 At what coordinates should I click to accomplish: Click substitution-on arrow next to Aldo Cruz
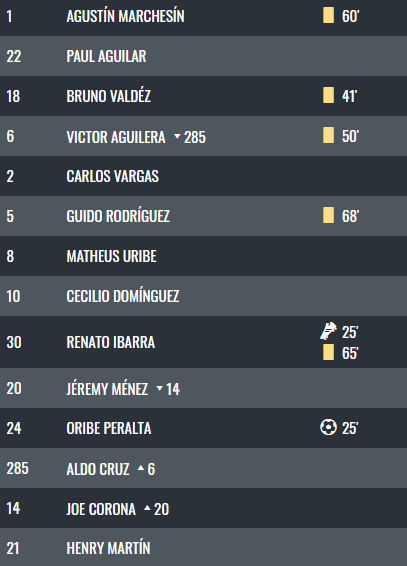click(x=141, y=469)
